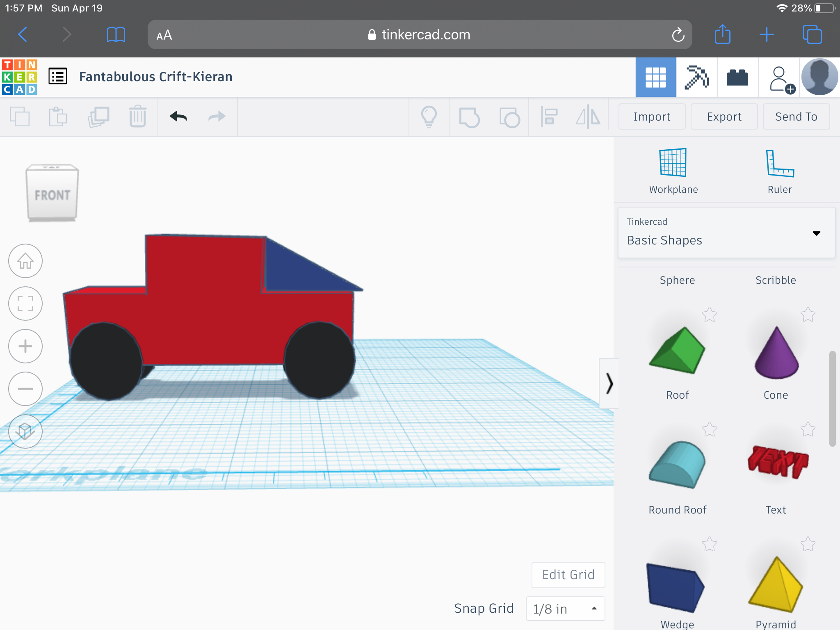
Task: Invite a collaborator with add person icon
Action: click(x=781, y=79)
